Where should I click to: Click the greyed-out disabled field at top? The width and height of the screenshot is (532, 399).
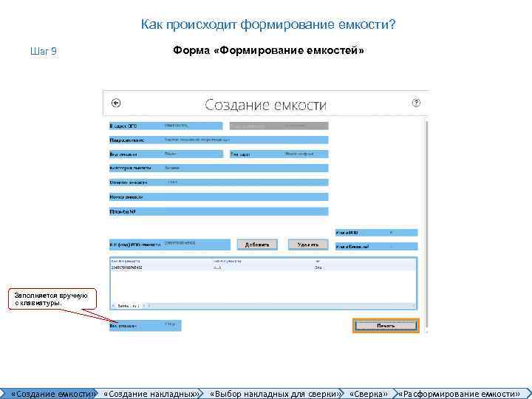(279, 126)
